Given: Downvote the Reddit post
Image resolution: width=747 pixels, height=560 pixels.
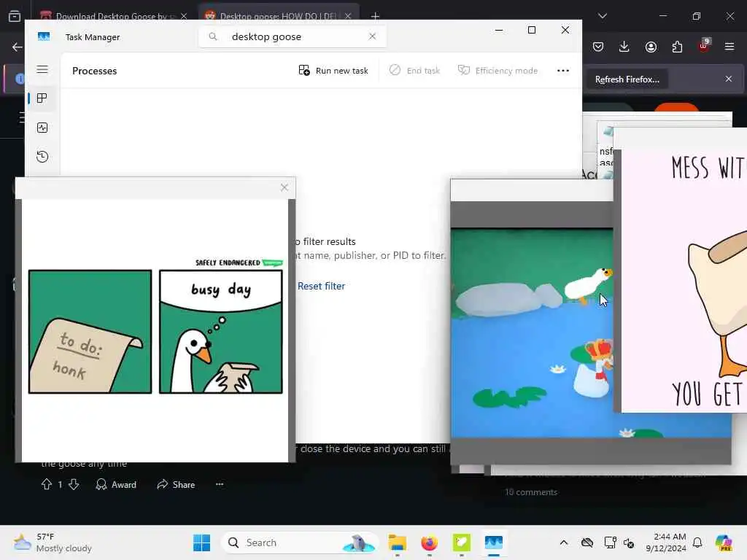Looking at the screenshot, I should point(74,484).
